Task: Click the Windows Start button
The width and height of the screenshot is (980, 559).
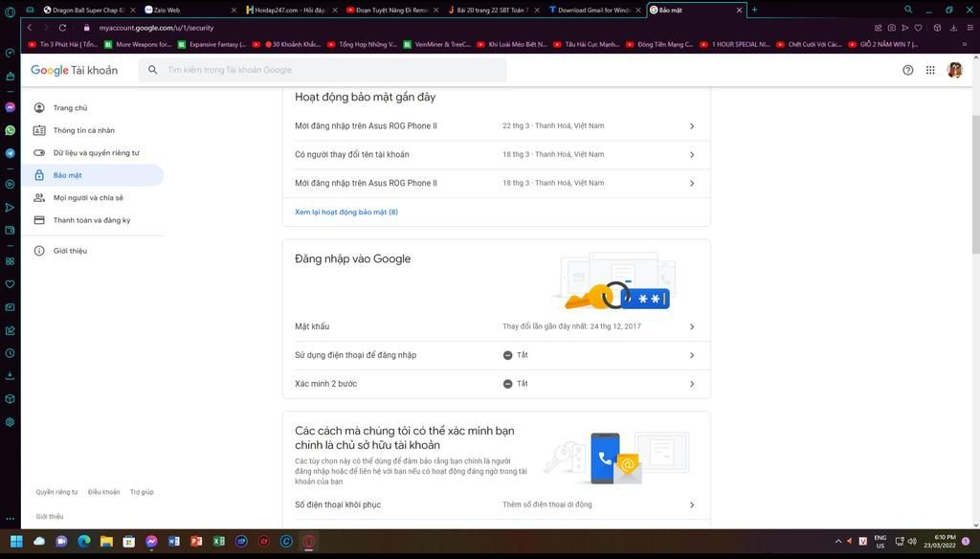Action: click(17, 541)
